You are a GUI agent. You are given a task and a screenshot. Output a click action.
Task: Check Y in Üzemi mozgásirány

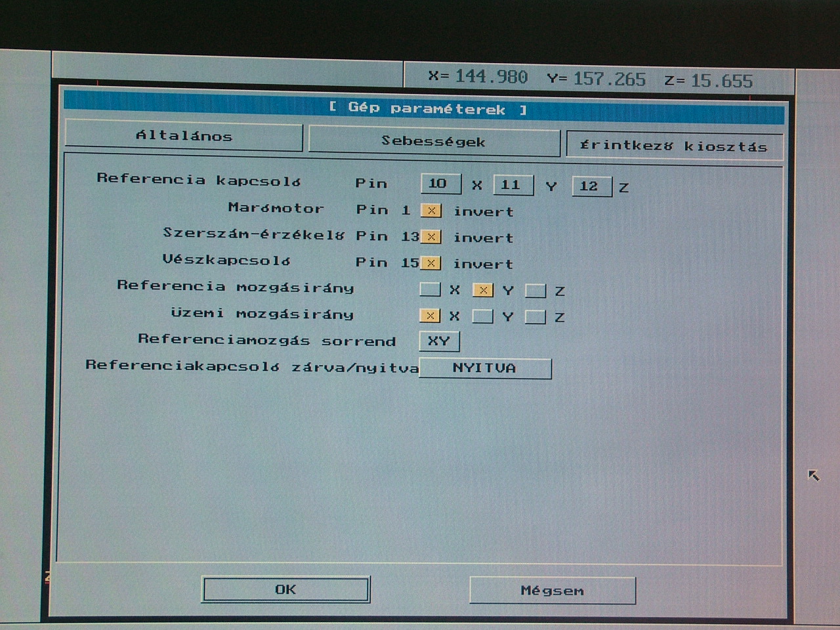pyautogui.click(x=482, y=316)
